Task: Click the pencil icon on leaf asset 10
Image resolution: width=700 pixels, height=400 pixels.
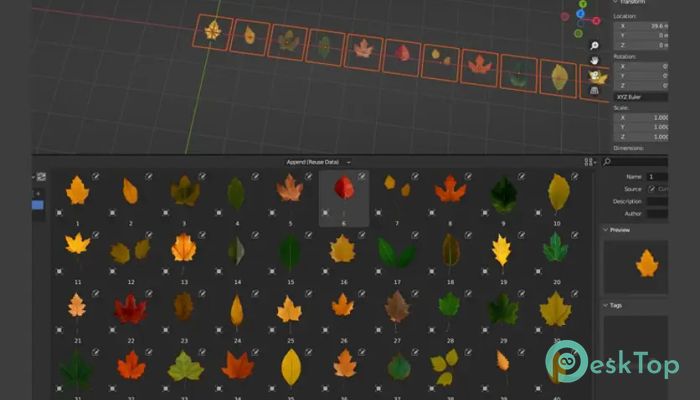Action: pos(575,176)
